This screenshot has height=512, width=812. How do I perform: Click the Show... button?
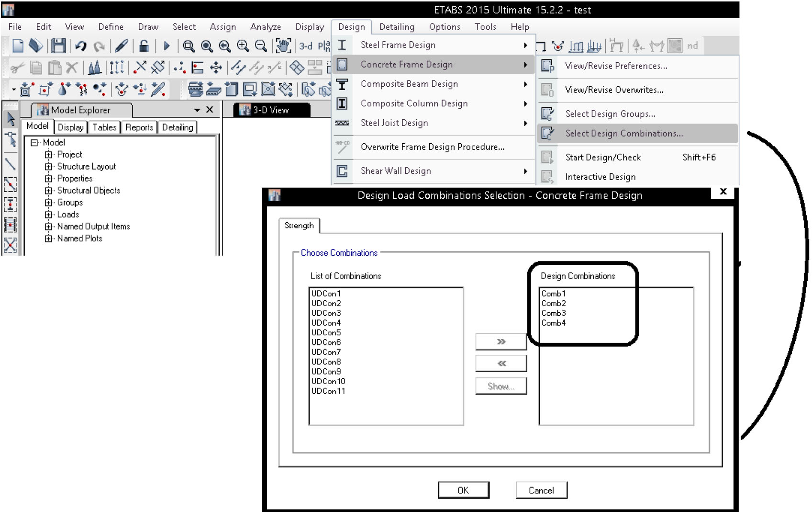click(501, 386)
